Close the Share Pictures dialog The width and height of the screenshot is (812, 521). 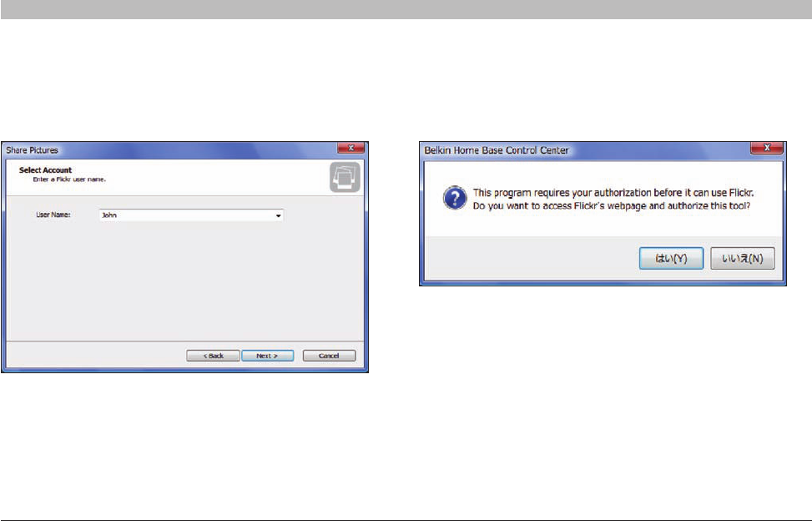coord(351,148)
